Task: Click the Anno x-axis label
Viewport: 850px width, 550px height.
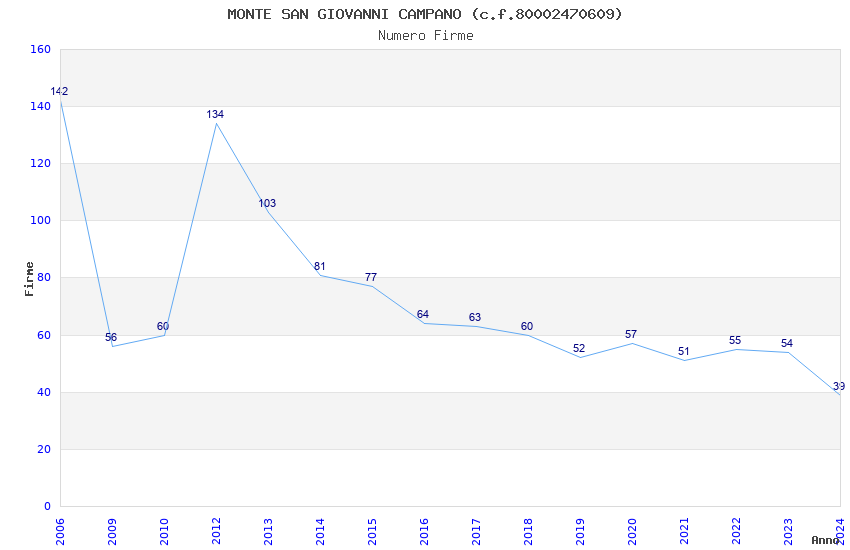Action: click(x=825, y=540)
